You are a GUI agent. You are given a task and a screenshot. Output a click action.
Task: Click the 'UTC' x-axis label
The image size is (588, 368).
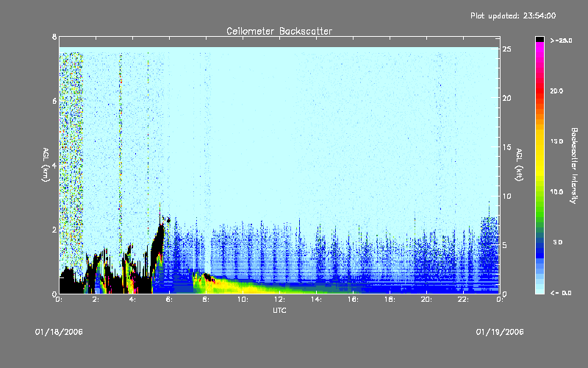(x=279, y=311)
